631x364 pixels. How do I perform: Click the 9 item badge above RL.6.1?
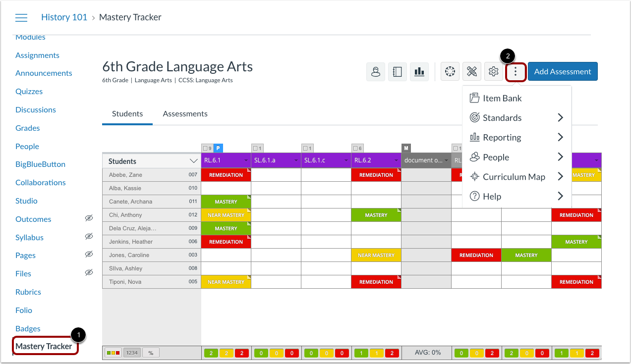point(207,148)
